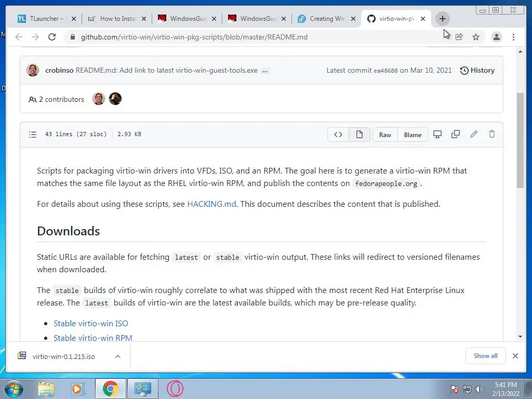Open the Stable virtio-win RPM link
The height and width of the screenshot is (399, 532).
[93, 338]
